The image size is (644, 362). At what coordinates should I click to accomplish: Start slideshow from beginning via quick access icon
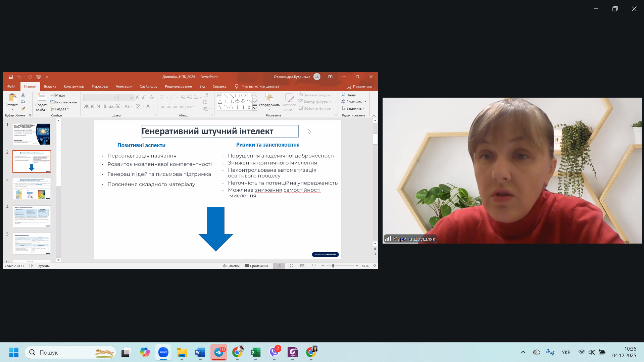(x=39, y=77)
